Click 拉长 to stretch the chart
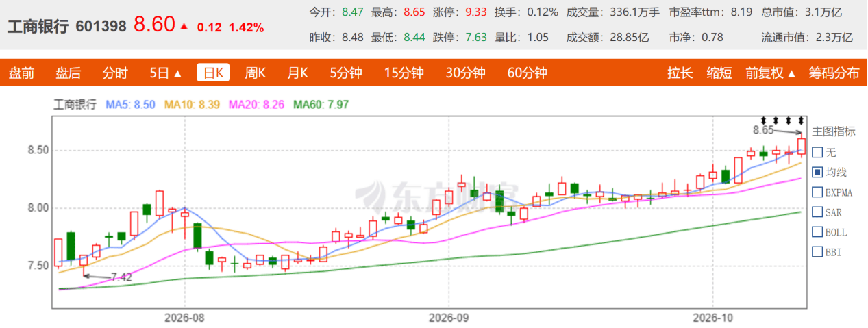This screenshot has width=868, height=328. pos(680,73)
